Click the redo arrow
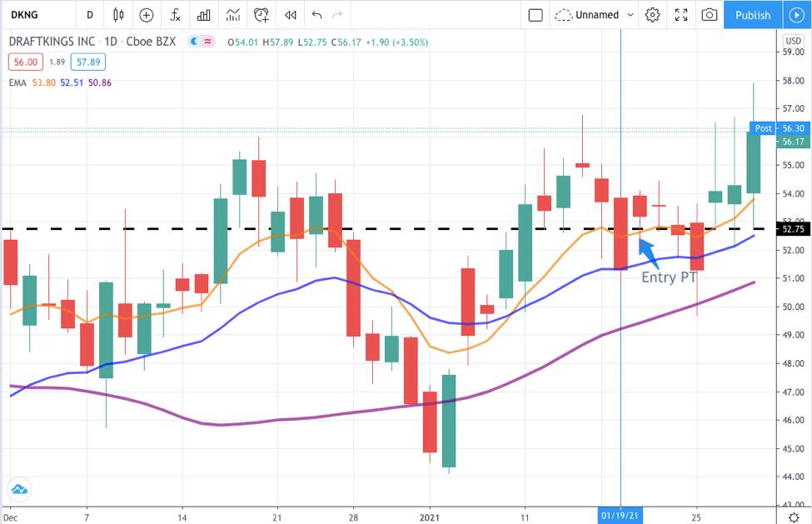 point(337,14)
